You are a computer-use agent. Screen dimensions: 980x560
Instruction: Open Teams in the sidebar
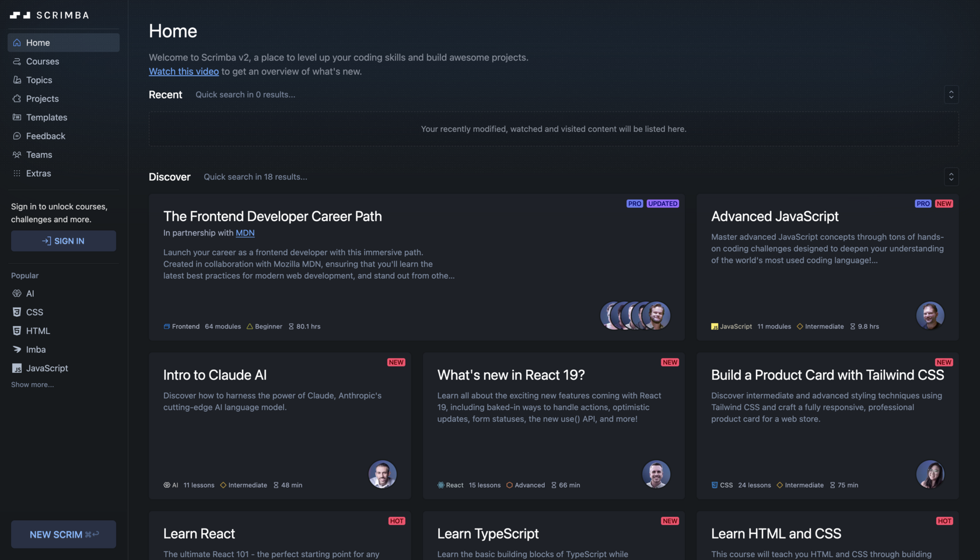[x=64, y=155]
